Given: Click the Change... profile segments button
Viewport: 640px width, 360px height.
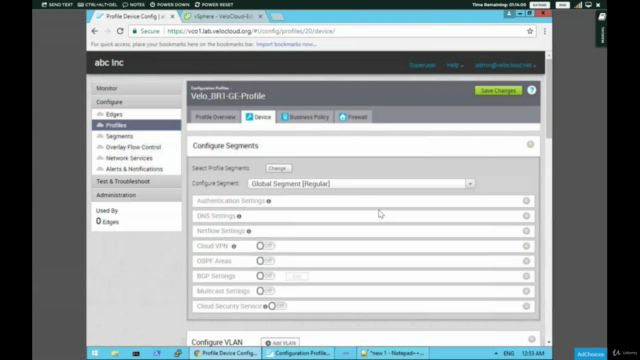Looking at the screenshot, I should pos(278,168).
